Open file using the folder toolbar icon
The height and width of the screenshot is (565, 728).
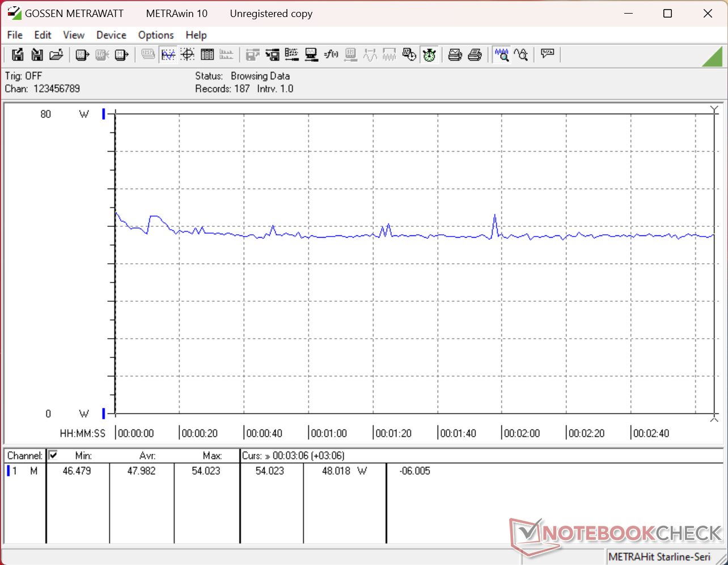56,54
